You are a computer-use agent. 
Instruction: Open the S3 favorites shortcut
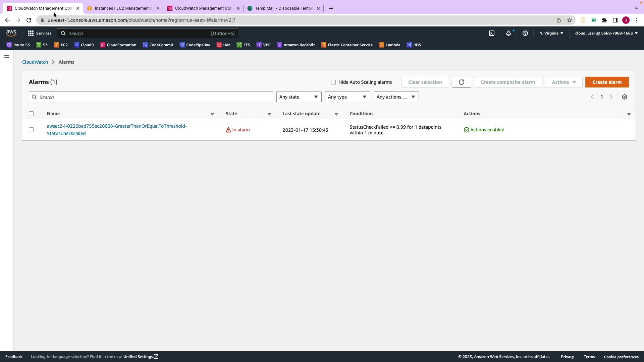(x=42, y=45)
